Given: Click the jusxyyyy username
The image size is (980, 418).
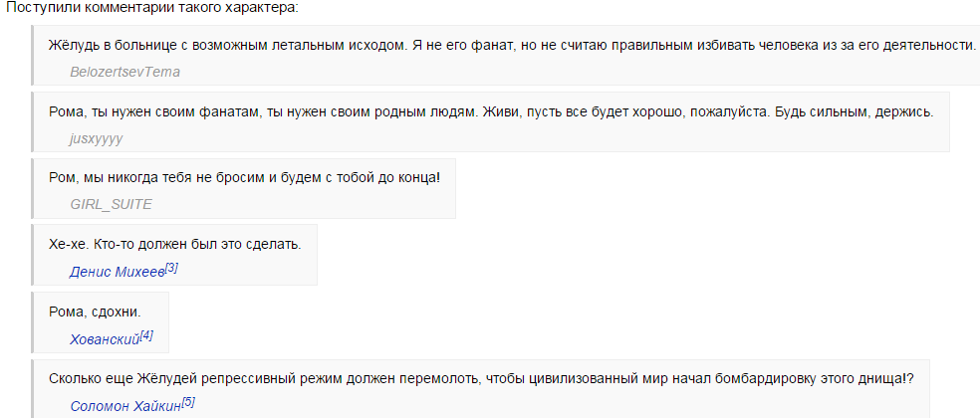Looking at the screenshot, I should coord(97,138).
